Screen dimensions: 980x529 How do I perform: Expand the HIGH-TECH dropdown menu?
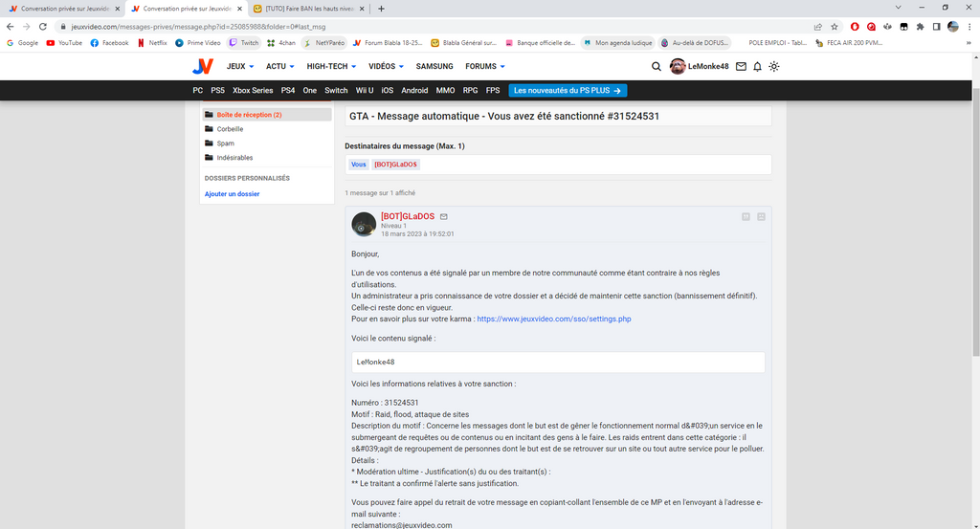pos(331,66)
